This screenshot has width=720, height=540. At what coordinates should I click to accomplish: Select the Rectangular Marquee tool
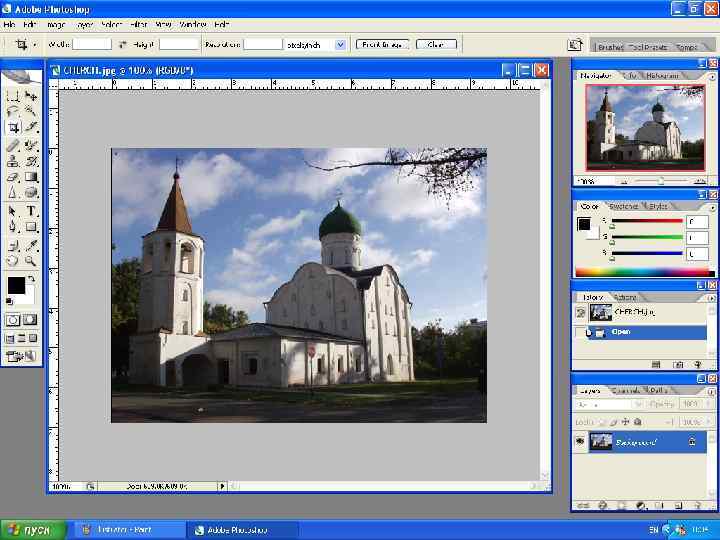[x=13, y=96]
